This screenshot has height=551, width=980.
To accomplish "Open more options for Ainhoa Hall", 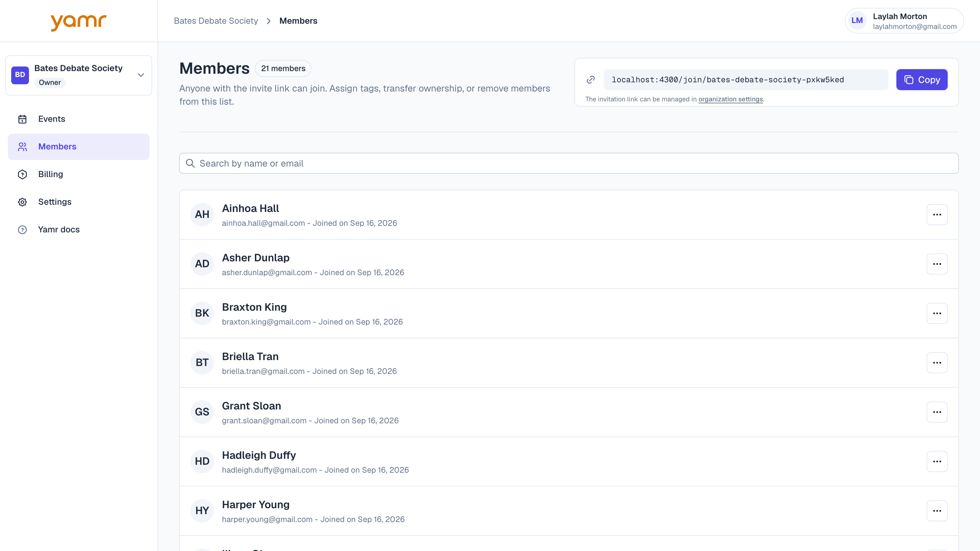I will tap(937, 215).
